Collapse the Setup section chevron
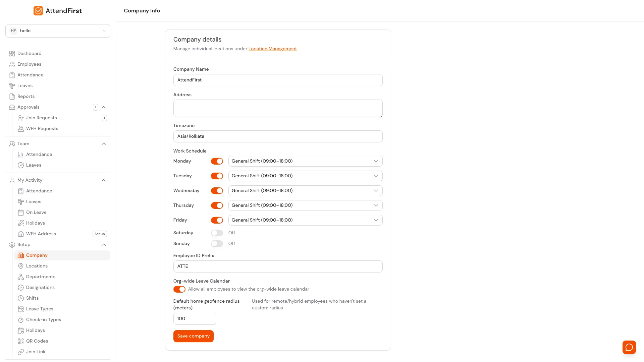 point(104,245)
